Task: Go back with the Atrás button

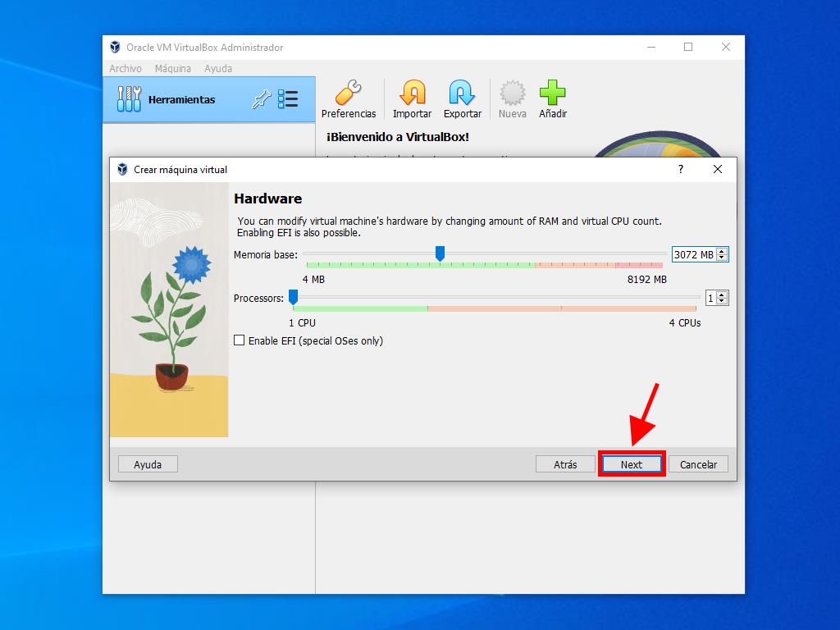Action: click(x=564, y=464)
